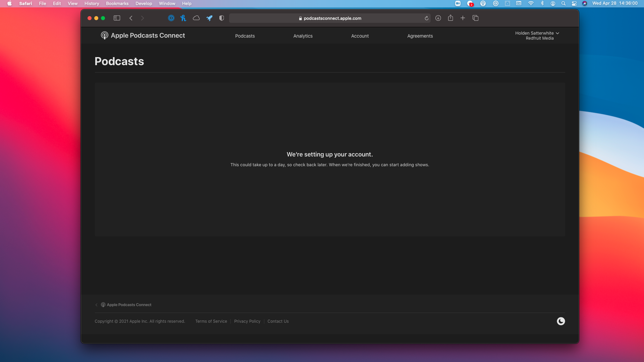Open the 1Password extension
Screen dimensions: 644x362
(x=171, y=18)
